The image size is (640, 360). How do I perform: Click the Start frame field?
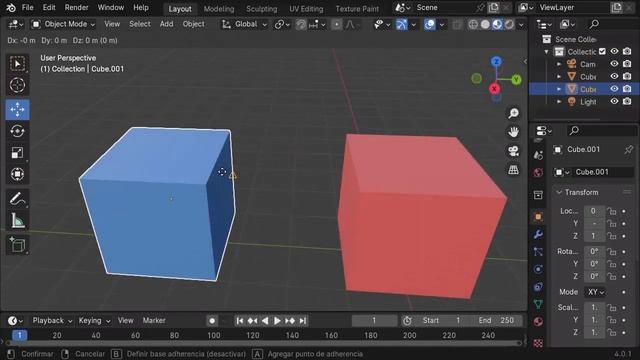(x=442, y=321)
